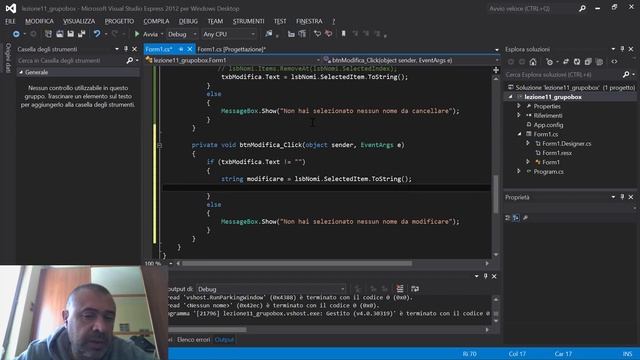640x360 pixels.
Task: Open the FILE menu
Action: coord(10,21)
